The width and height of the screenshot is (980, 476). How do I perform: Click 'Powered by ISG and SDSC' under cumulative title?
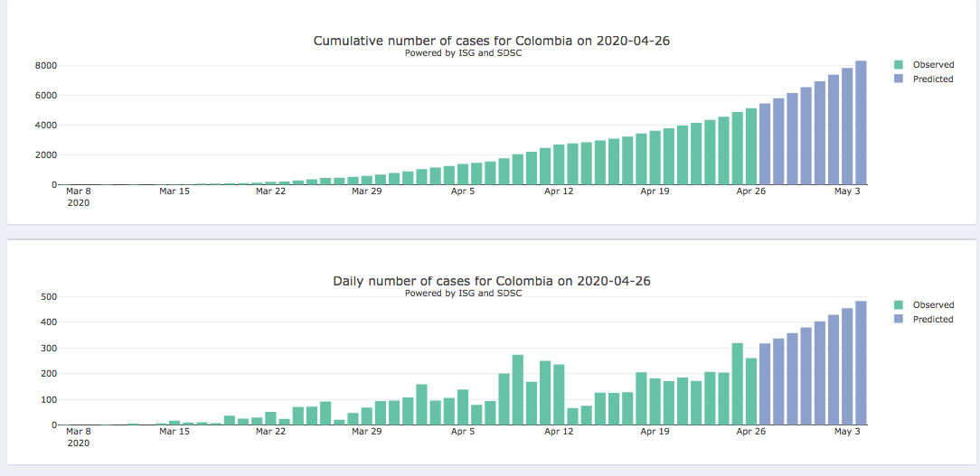463,52
